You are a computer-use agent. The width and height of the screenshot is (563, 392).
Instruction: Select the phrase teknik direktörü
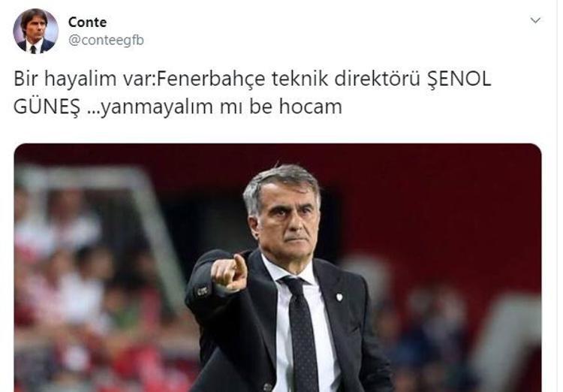345,79
